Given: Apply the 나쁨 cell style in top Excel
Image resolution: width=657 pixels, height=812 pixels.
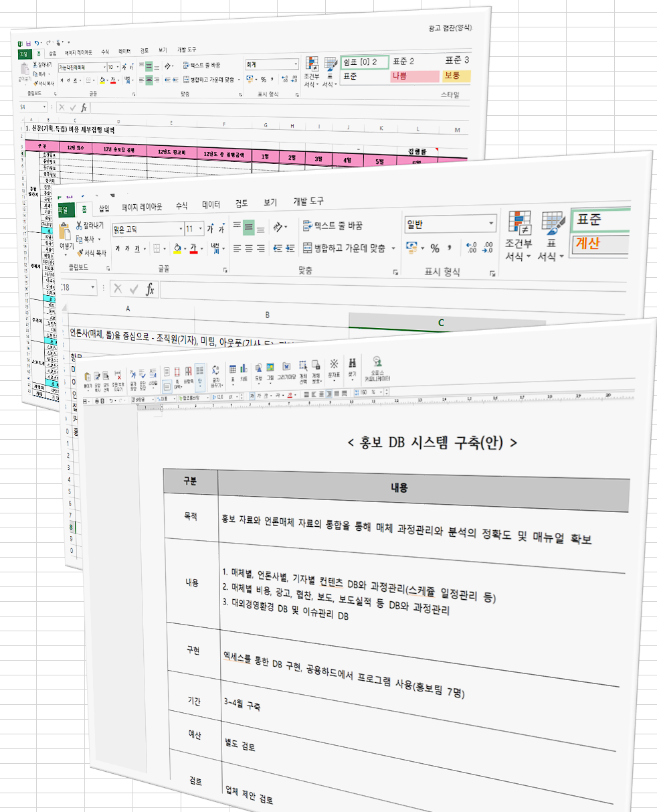Looking at the screenshot, I should pos(409,76).
